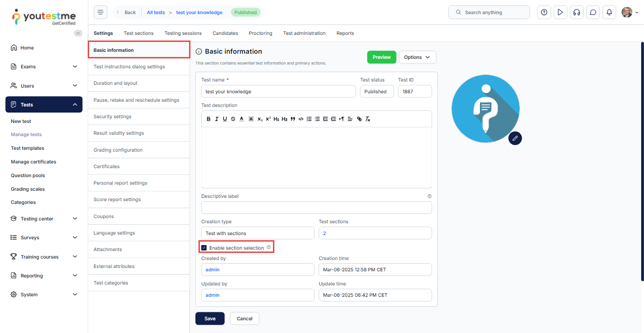Collapse the sidebar with double-chevron button
The width and height of the screenshot is (644, 333).
[78, 33]
